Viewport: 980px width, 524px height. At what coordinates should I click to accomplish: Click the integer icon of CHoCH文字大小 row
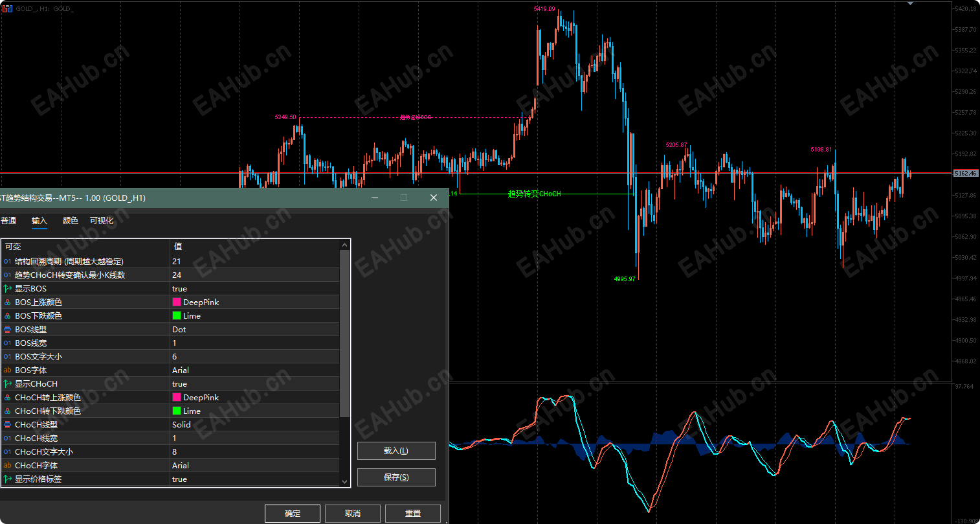click(8, 452)
